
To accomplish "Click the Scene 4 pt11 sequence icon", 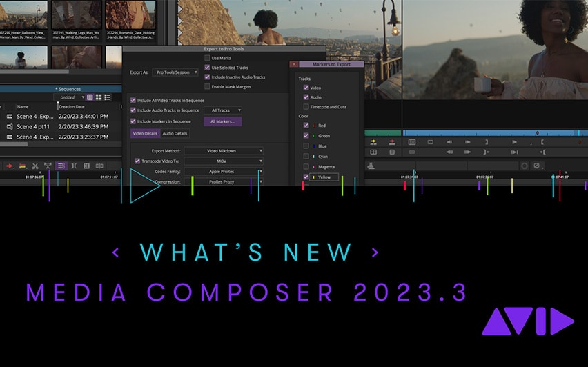I will (10, 127).
